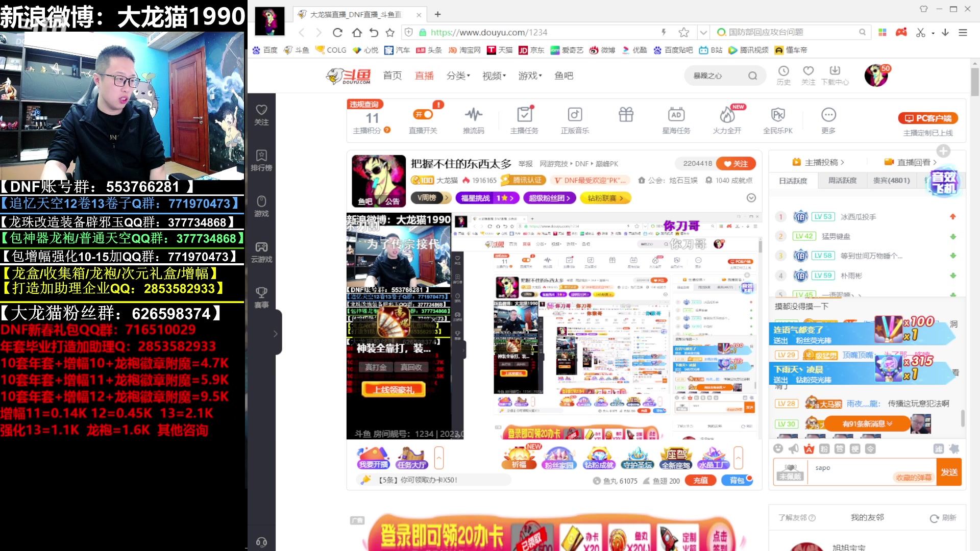The height and width of the screenshot is (551, 980).
Task: Click the 滤 filter icon in chat toolbar
Action: point(939,448)
